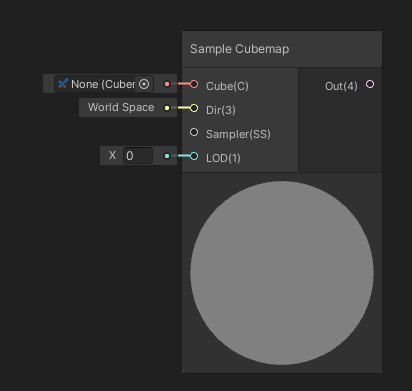
Task: Click the gray Sampler(SS) input port
Action: click(194, 132)
